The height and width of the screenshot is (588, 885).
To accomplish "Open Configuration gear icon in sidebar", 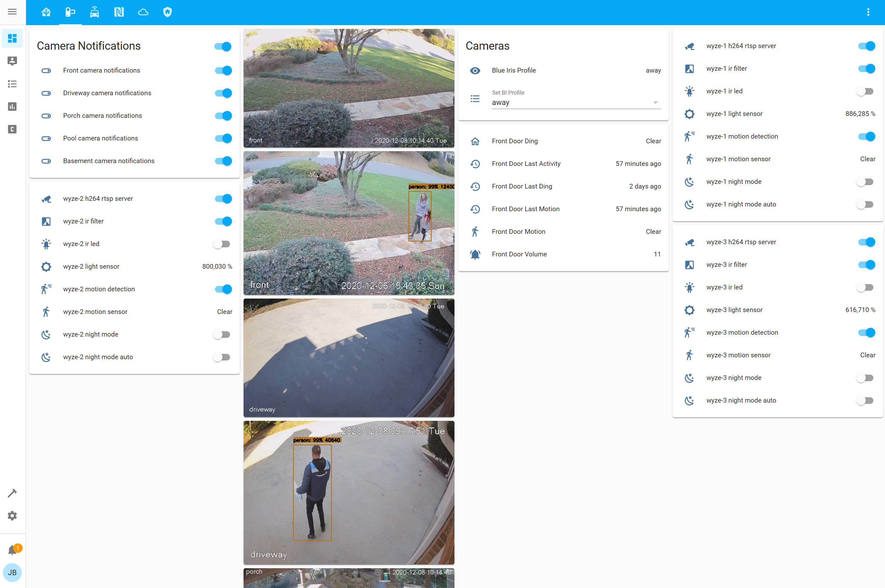I will [12, 516].
